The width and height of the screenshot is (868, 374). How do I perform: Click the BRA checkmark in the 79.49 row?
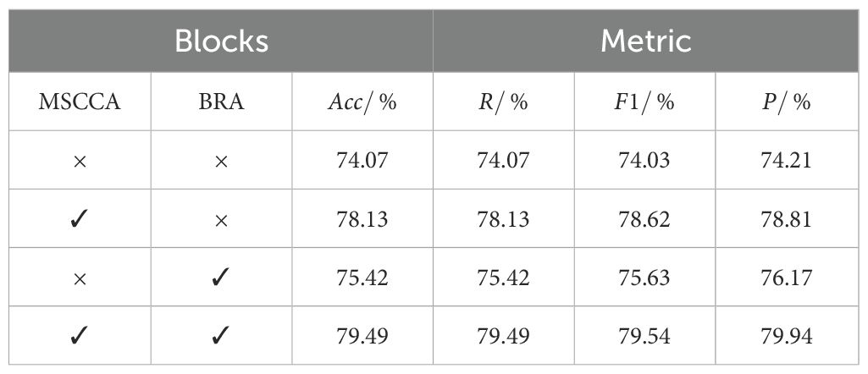[221, 337]
